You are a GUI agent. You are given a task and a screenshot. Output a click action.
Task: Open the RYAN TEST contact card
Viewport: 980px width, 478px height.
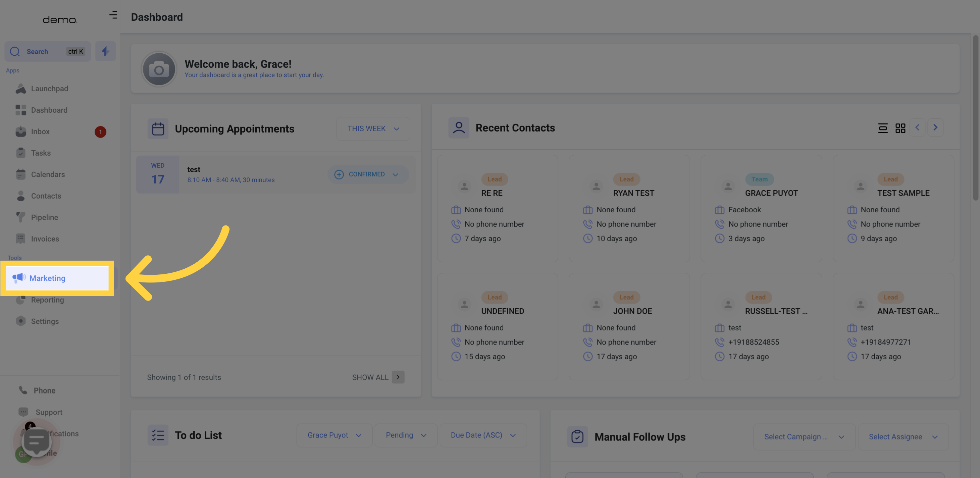(x=629, y=208)
